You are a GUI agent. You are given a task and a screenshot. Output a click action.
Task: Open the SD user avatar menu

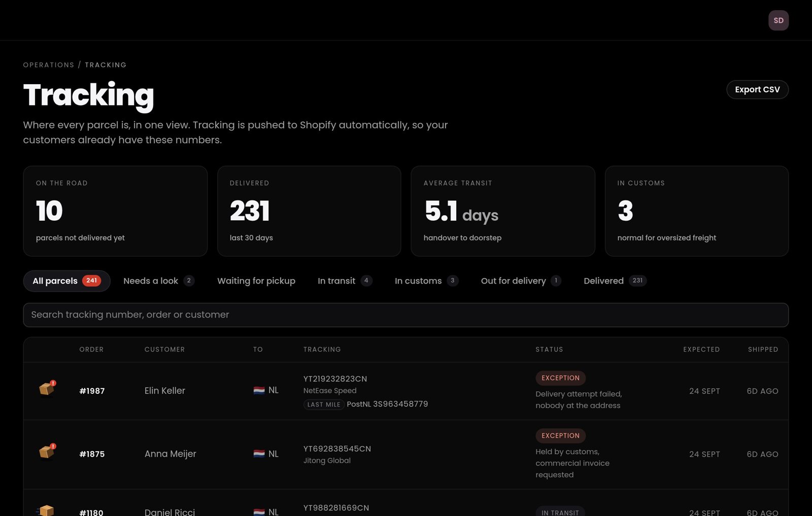coord(779,20)
